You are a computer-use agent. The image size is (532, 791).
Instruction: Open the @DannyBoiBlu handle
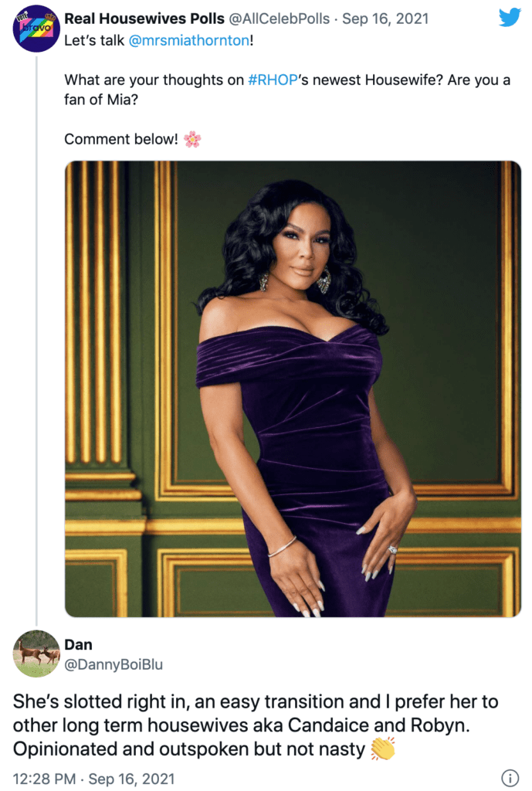click(x=114, y=664)
